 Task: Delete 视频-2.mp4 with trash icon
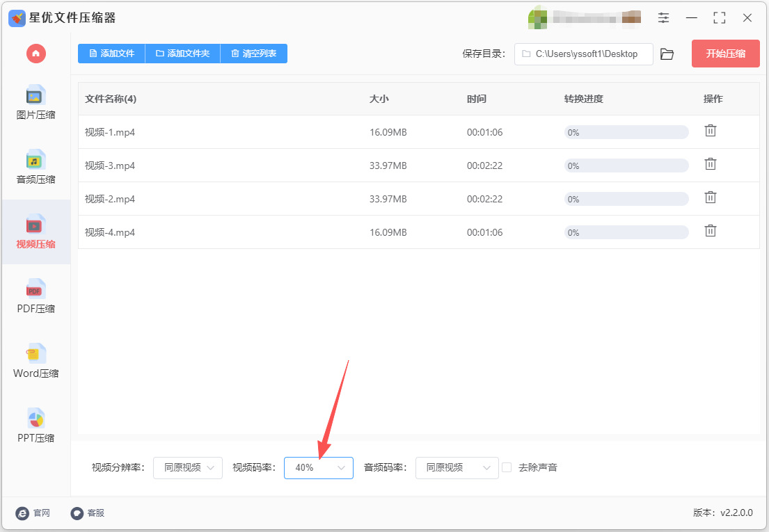pos(710,198)
